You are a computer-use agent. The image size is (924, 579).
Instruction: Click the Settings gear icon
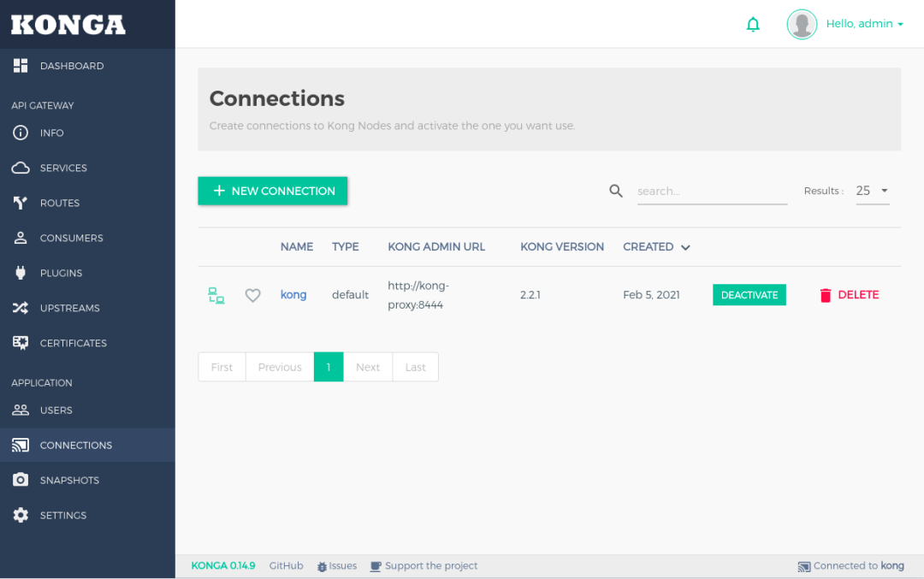[21, 515]
